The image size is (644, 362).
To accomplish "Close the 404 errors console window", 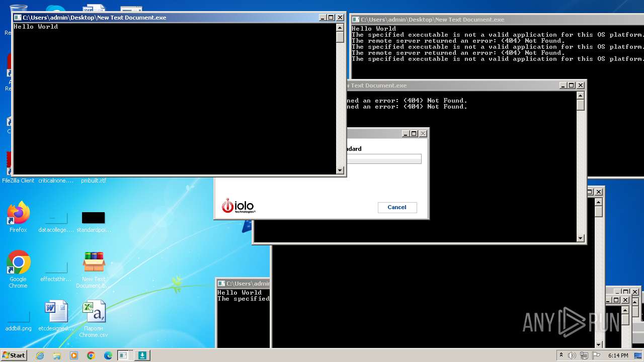I will (581, 85).
